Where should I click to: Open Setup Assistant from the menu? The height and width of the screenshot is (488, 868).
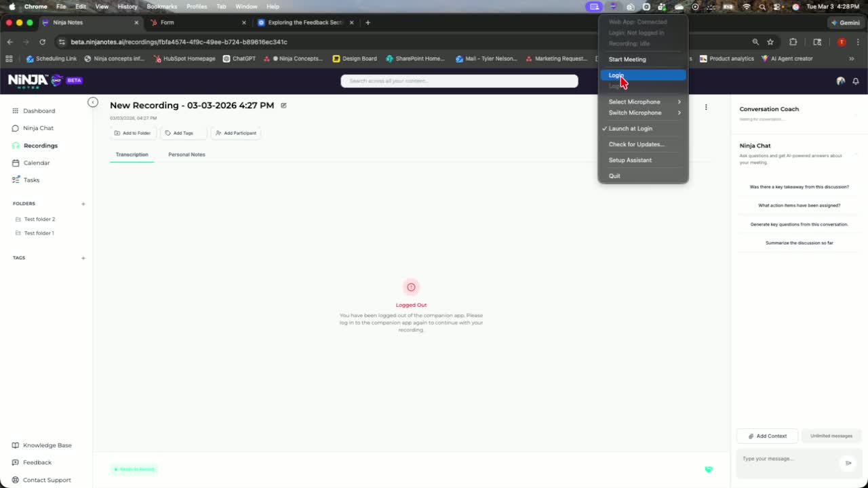point(643,160)
